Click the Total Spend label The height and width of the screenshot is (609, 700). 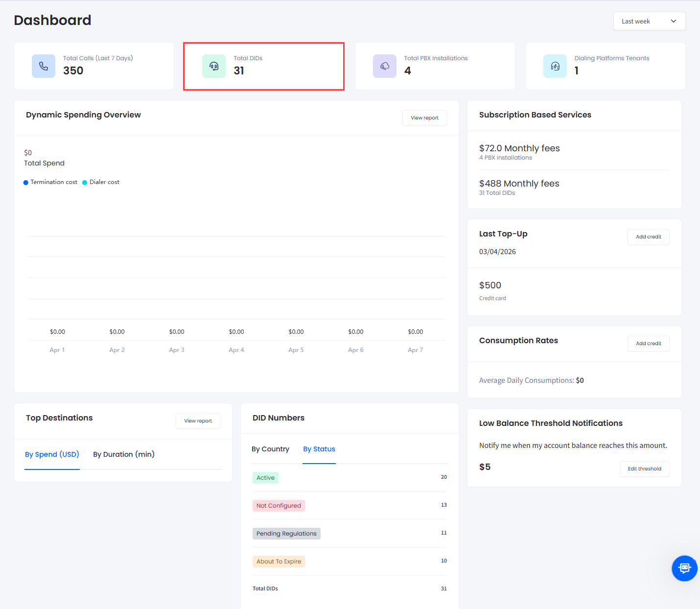(44, 163)
